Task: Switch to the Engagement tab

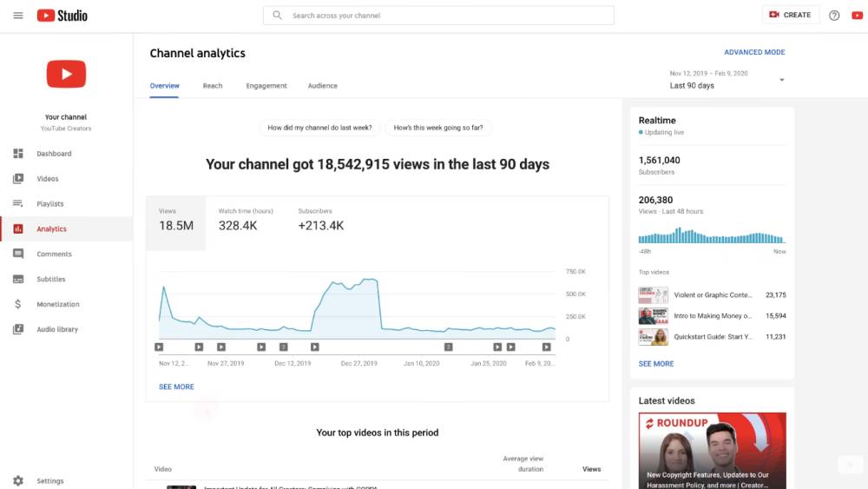Action: (266, 86)
